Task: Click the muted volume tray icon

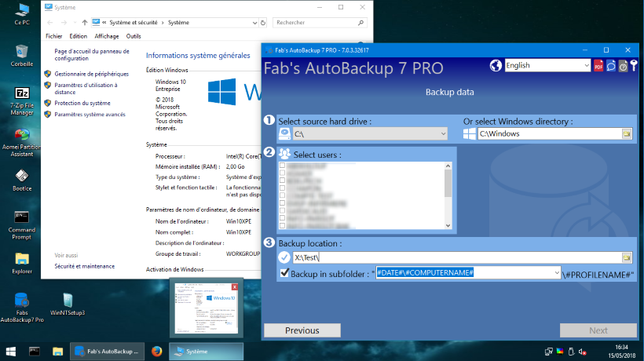Action: (583, 352)
